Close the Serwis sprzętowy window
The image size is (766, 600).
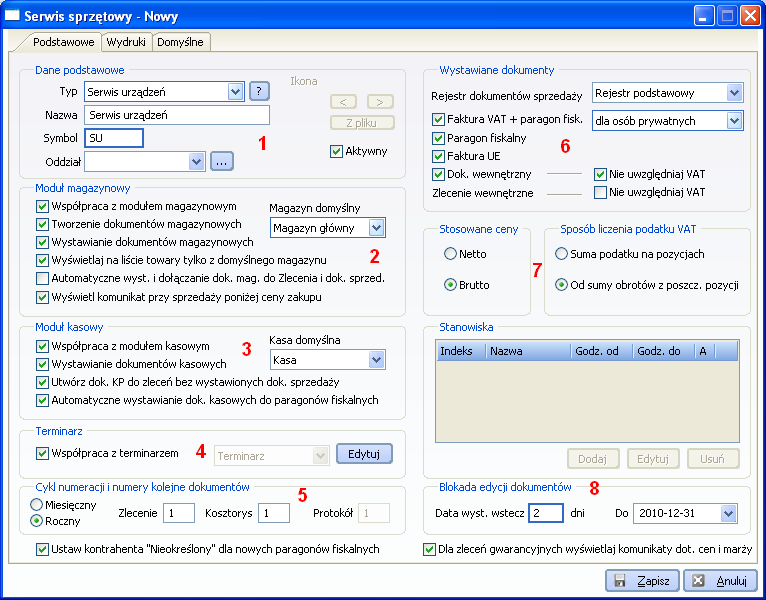[749, 16]
